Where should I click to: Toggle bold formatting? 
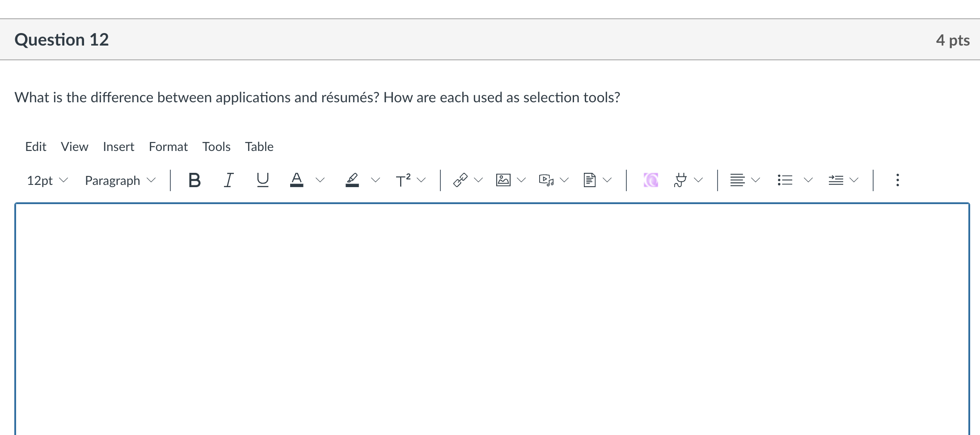point(194,180)
